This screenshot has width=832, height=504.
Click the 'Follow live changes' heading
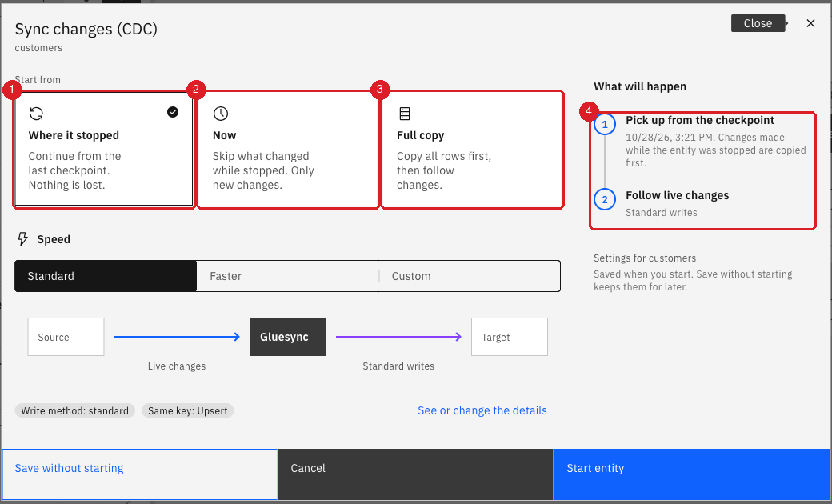point(677,196)
